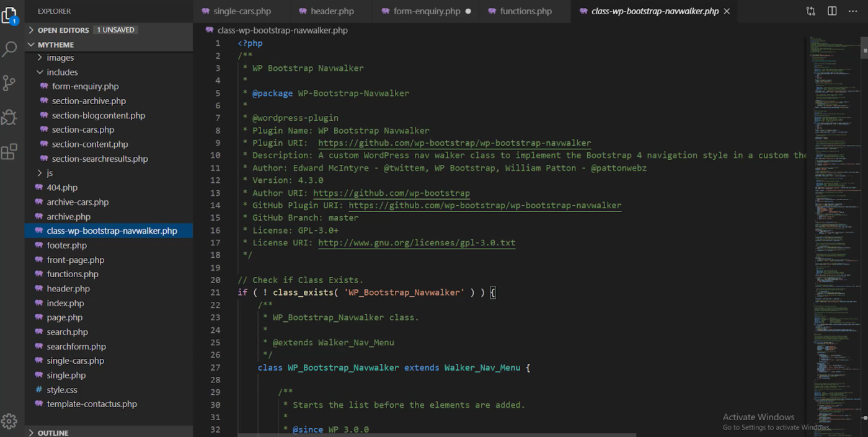Viewport: 868px width, 437px height.
Task: Open the Source Control view
Action: click(x=10, y=82)
